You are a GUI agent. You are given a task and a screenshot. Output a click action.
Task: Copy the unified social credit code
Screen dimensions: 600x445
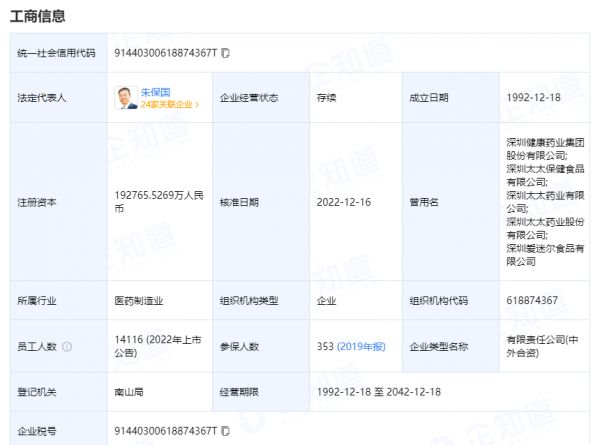coord(225,53)
